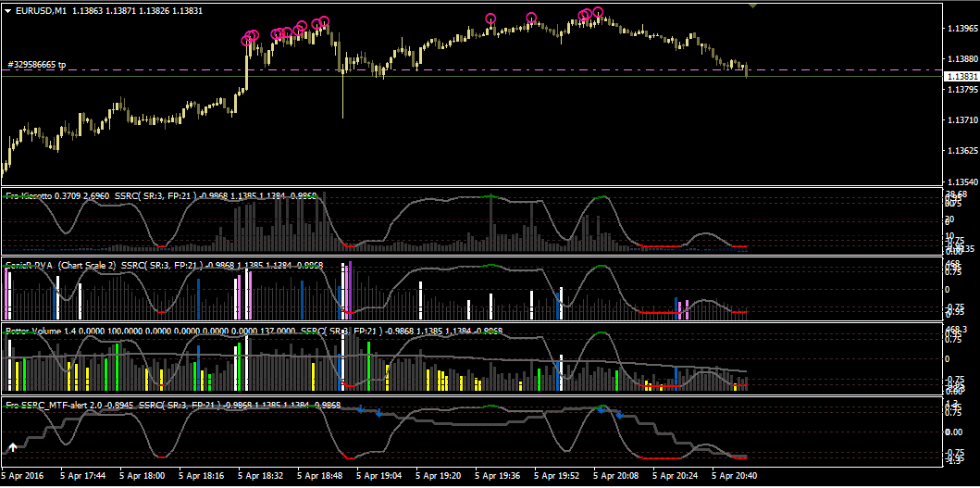Click the 5 Apr 19:52 time label
The image size is (980, 488).
pos(557,475)
